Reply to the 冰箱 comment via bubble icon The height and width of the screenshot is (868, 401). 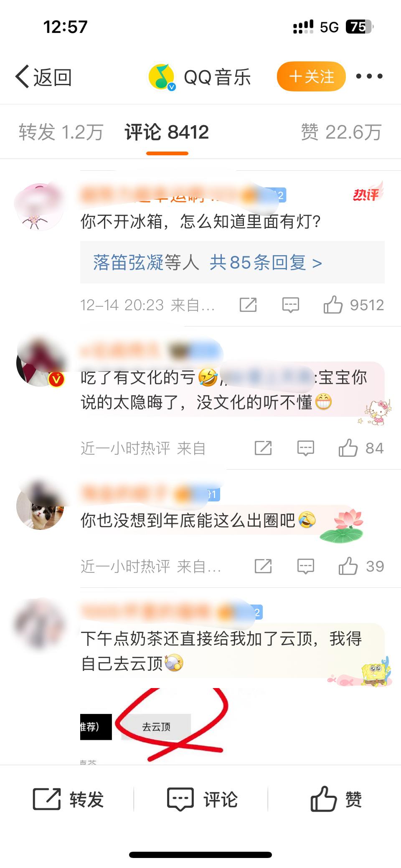[291, 305]
